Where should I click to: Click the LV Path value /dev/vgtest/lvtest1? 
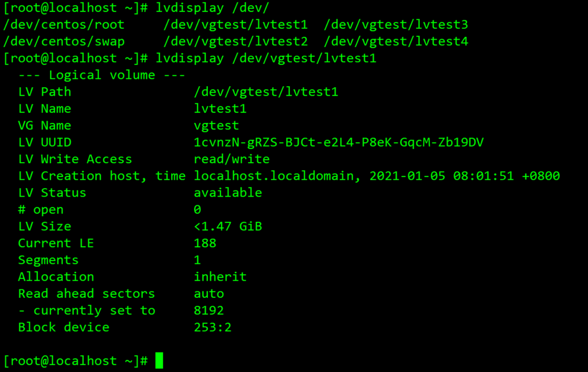pyautogui.click(x=266, y=92)
